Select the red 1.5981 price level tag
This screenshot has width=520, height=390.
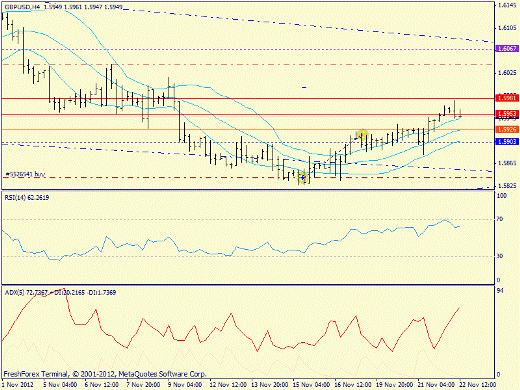(507, 98)
